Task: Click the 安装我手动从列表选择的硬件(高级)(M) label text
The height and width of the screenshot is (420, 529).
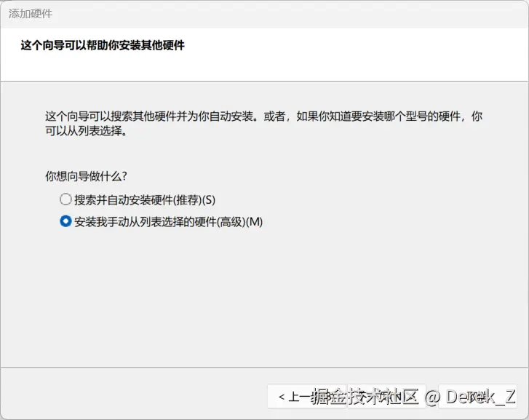Action: pyautogui.click(x=168, y=222)
